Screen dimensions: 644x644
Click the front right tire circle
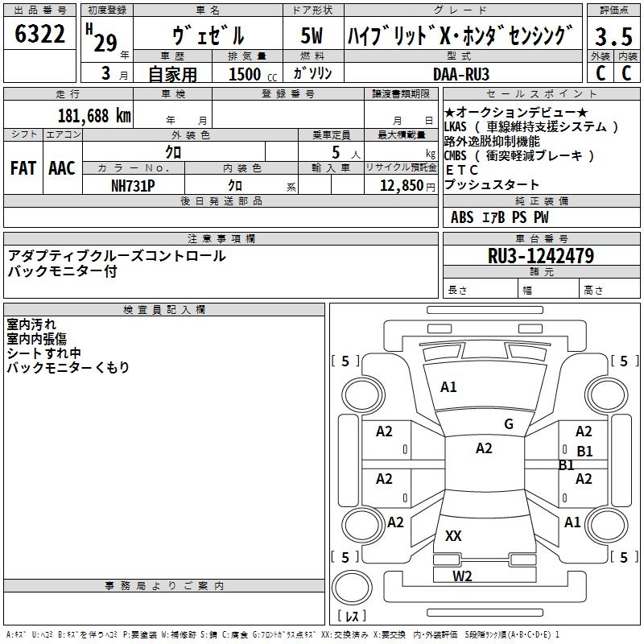coord(607,395)
